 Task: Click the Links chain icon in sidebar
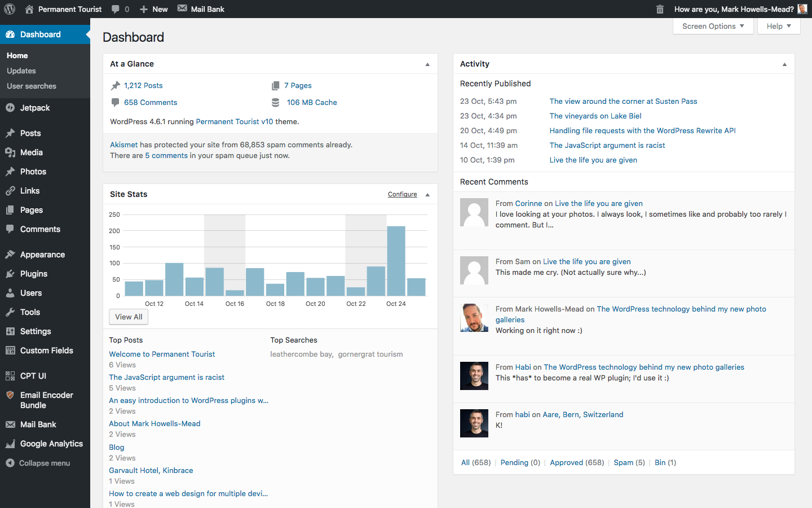[10, 191]
